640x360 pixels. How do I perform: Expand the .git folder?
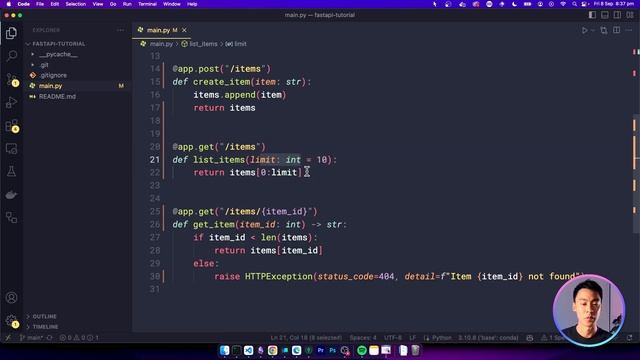click(44, 65)
